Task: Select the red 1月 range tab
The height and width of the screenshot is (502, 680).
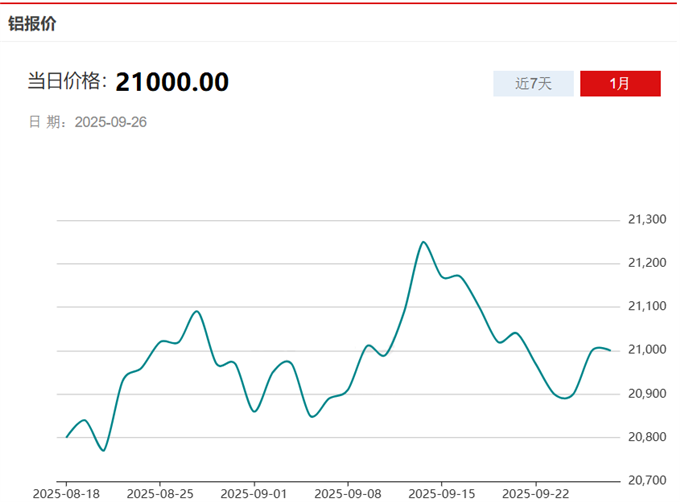Action: pos(620,84)
